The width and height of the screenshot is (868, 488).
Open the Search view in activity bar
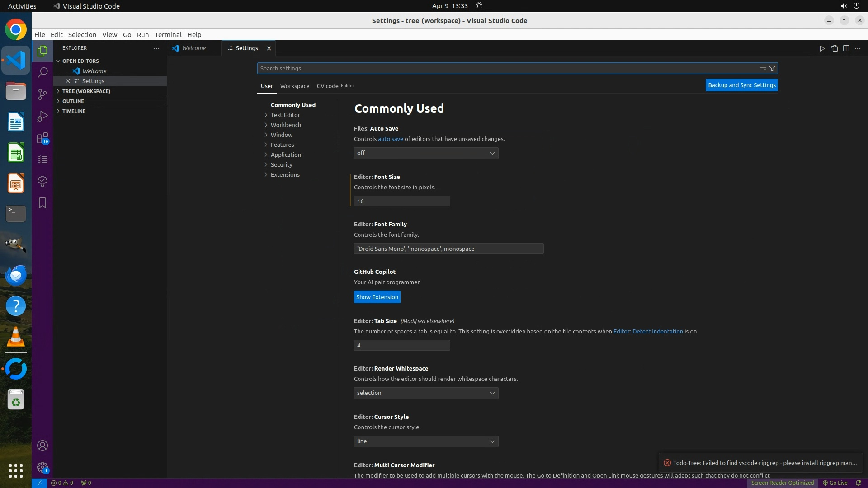42,72
